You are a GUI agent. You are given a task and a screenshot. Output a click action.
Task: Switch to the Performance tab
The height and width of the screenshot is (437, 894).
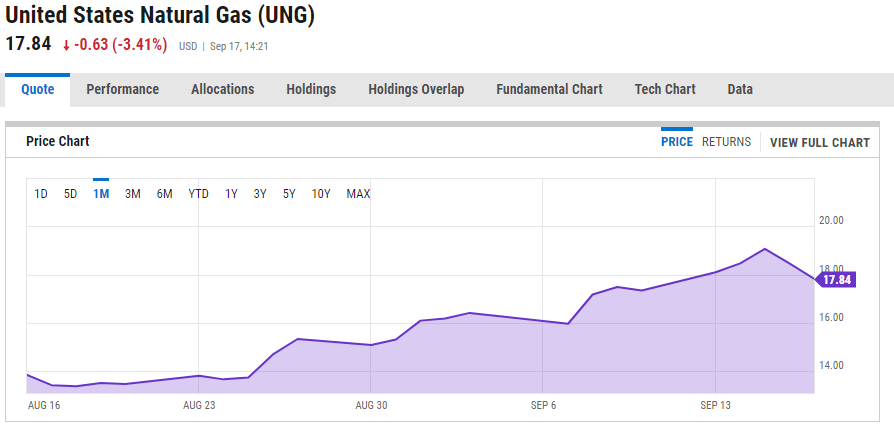click(122, 89)
